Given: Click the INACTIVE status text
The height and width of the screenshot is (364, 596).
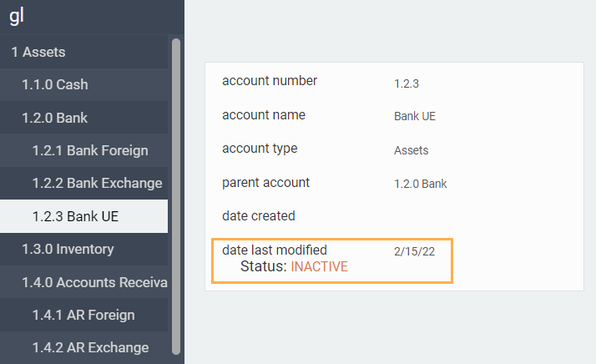Looking at the screenshot, I should pos(319,267).
